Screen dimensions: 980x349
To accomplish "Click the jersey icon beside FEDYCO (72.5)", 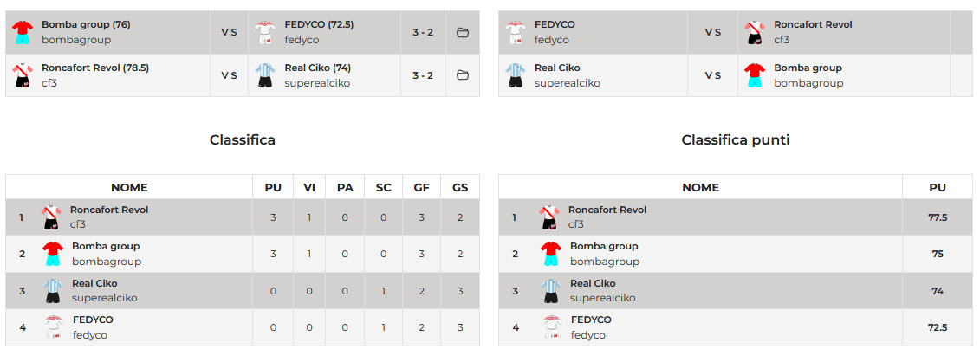I will pyautogui.click(x=264, y=33).
